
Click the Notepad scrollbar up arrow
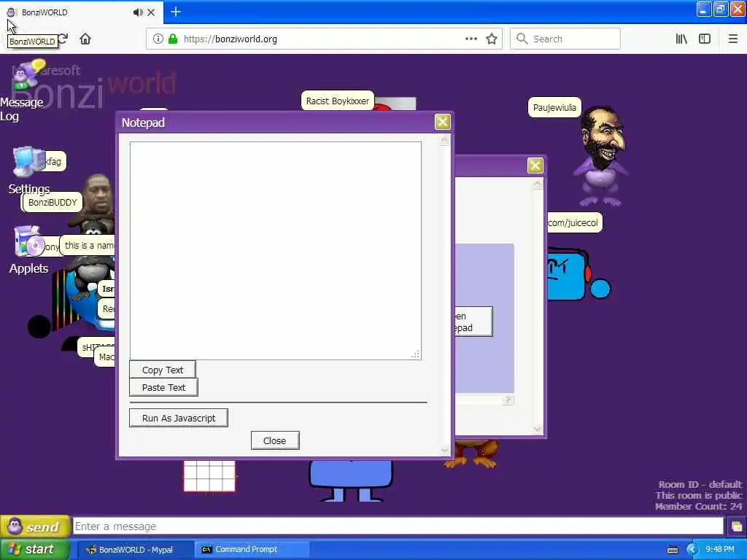tap(444, 139)
